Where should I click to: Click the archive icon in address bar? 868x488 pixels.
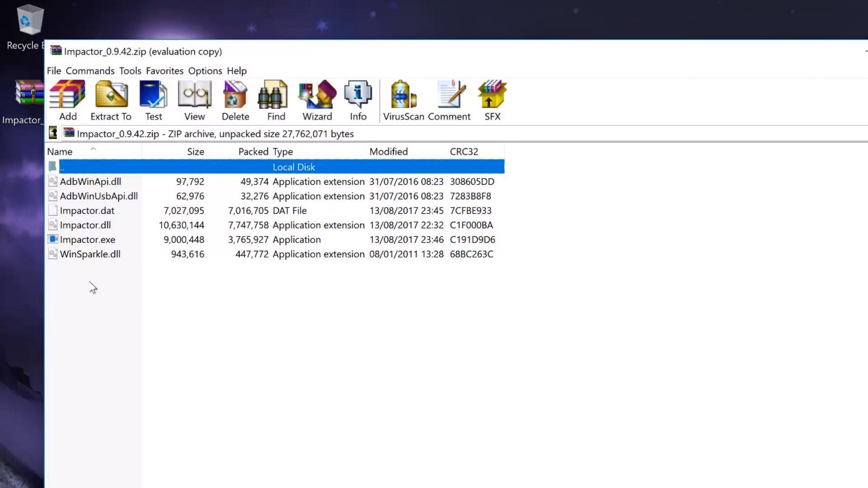coord(69,133)
